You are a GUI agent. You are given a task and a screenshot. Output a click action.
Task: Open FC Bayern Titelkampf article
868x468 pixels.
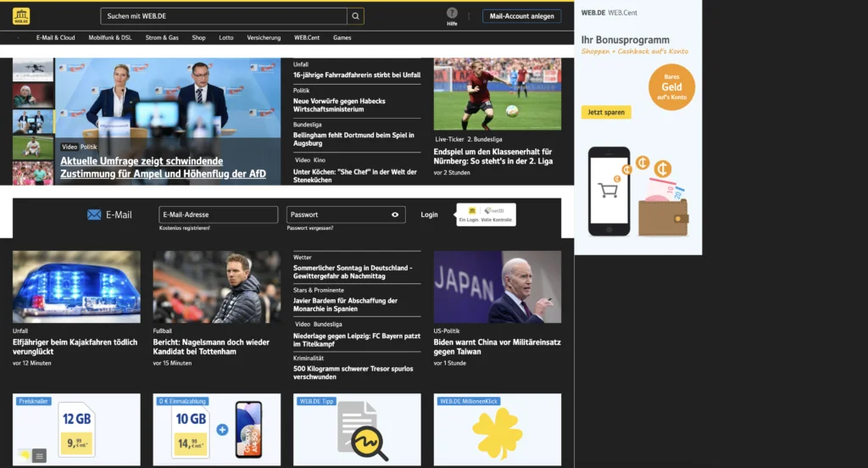pyautogui.click(x=357, y=339)
